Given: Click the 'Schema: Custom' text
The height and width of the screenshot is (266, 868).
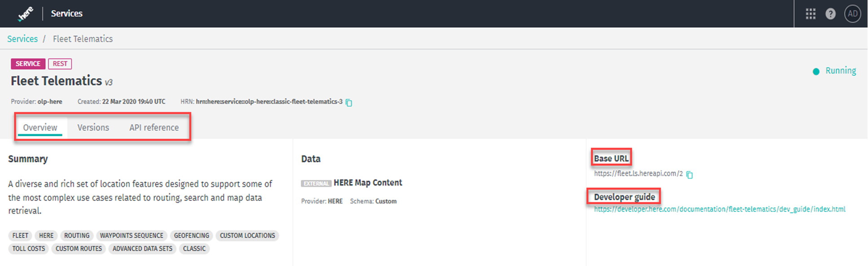Looking at the screenshot, I should [373, 201].
